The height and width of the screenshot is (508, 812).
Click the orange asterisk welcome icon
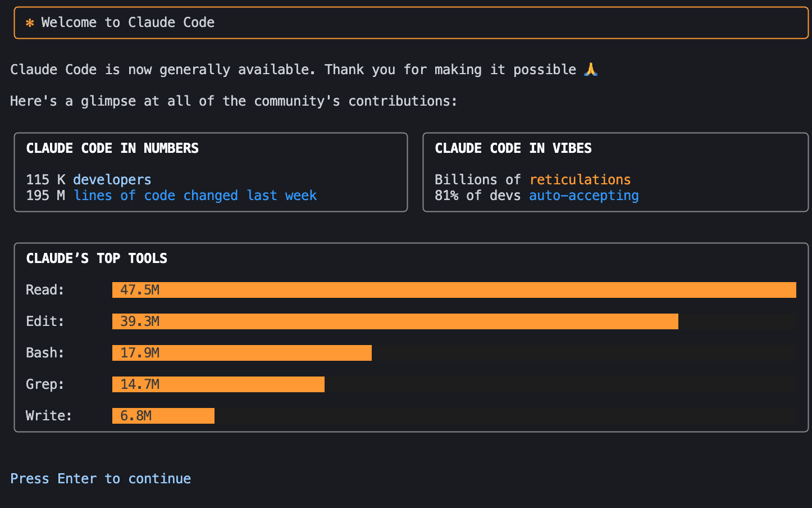tap(29, 22)
